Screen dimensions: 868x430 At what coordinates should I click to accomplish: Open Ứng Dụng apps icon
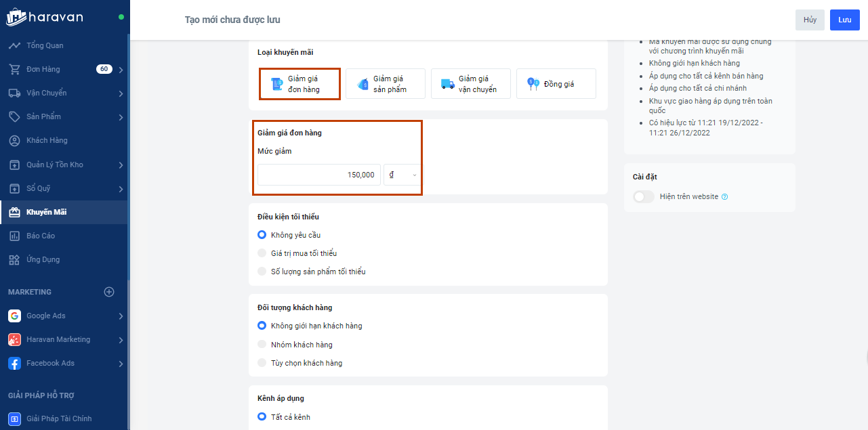tap(14, 260)
